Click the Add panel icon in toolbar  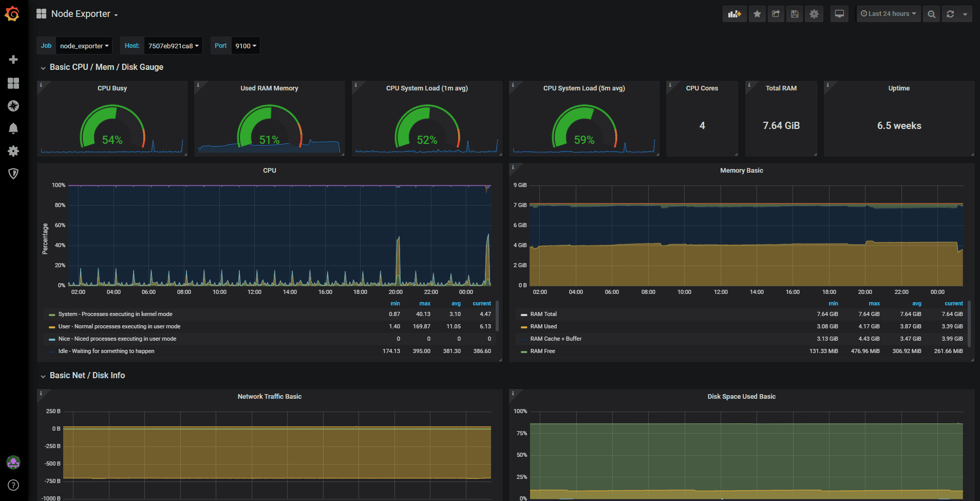(734, 14)
